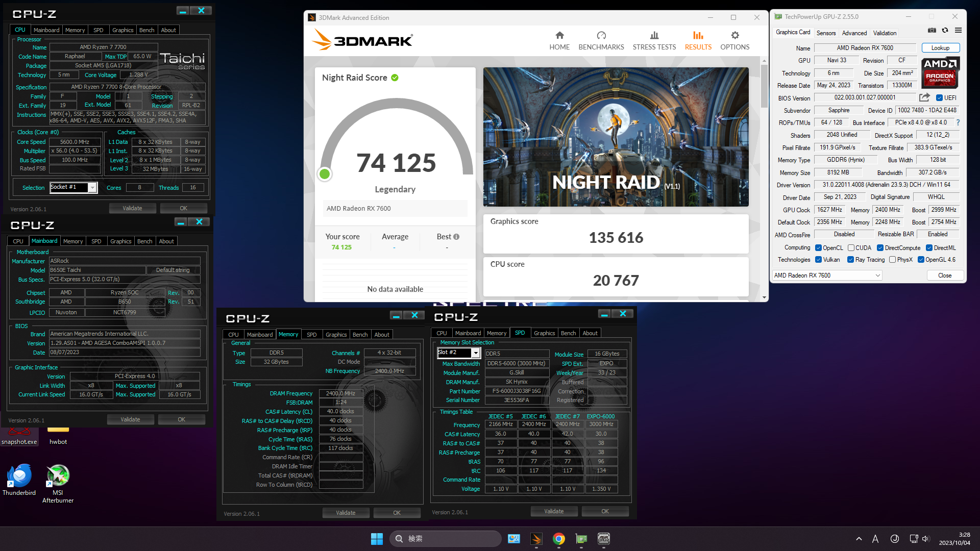Show hidden system tray icons

tap(859, 539)
